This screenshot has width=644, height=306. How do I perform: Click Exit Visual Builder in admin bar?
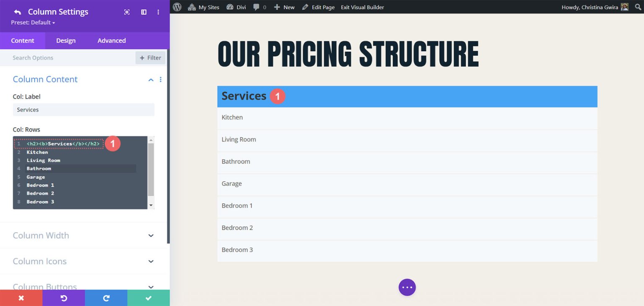(x=362, y=7)
